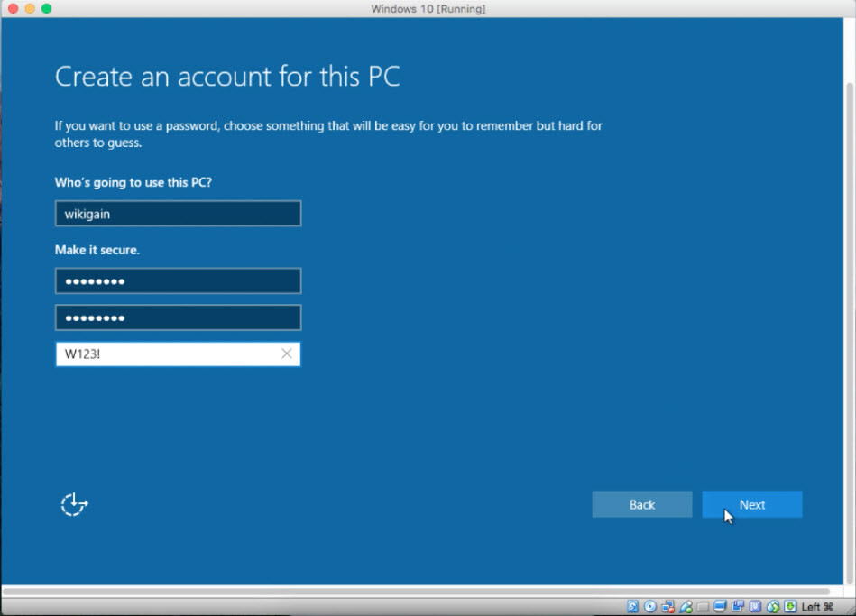Click the horizontal scrollbar below VM screen

(x=416, y=592)
